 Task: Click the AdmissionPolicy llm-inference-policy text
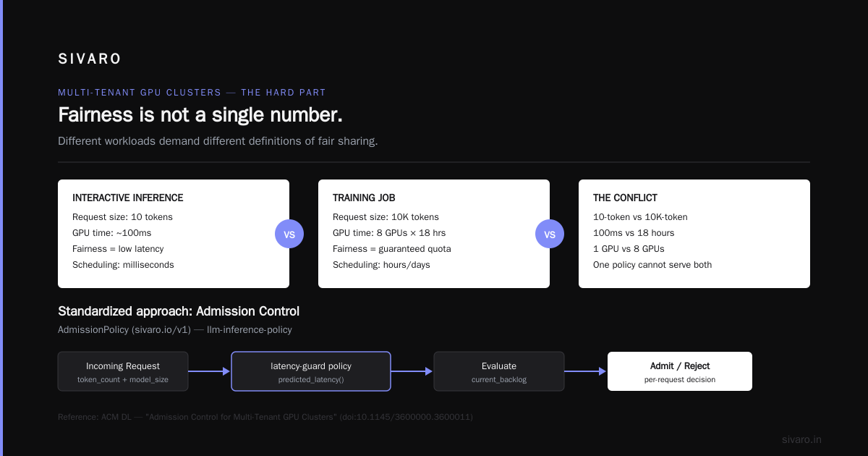pos(175,329)
